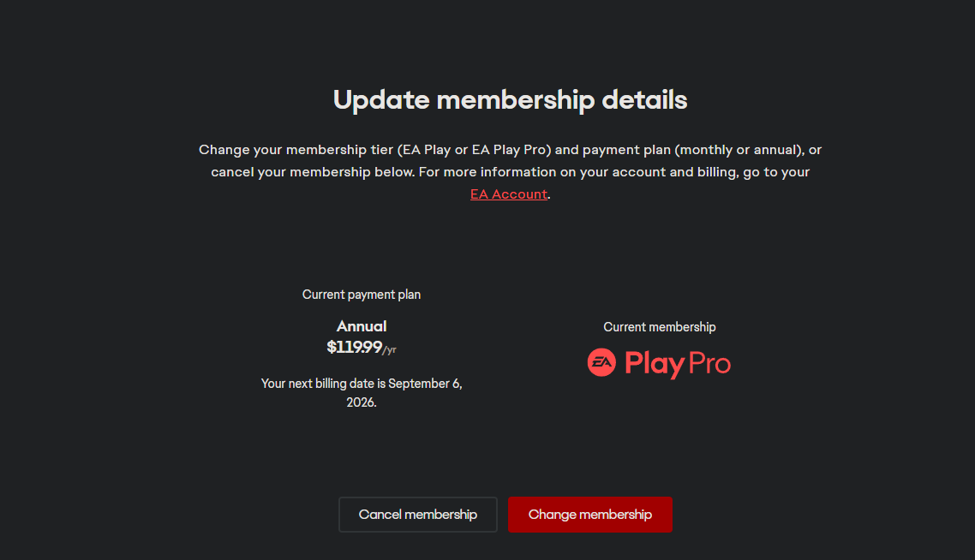Image resolution: width=975 pixels, height=560 pixels.
Task: Click the 2026 year in billing date
Action: pyautogui.click(x=361, y=402)
